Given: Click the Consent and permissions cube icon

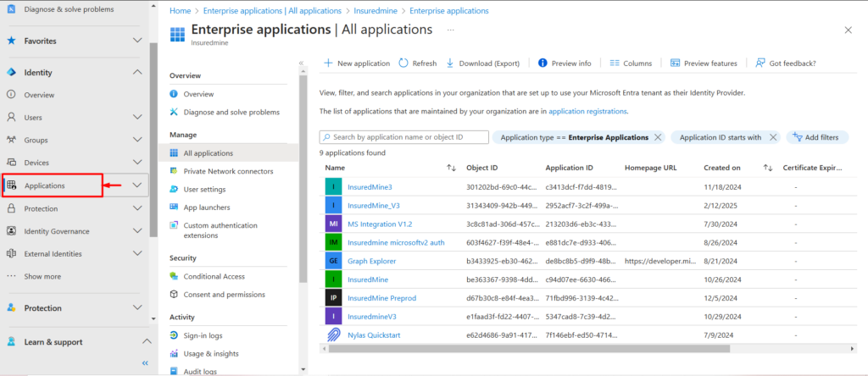Looking at the screenshot, I should 174,295.
